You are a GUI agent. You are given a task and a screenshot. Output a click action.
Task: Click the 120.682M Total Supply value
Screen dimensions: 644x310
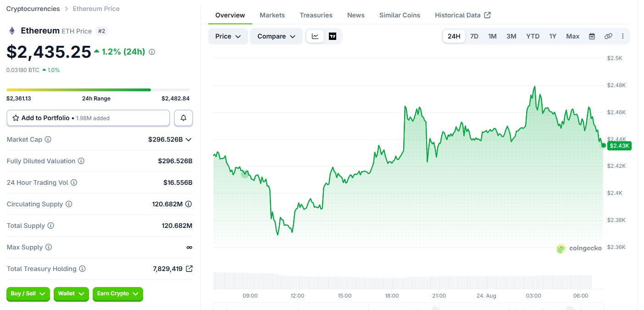[x=177, y=226]
